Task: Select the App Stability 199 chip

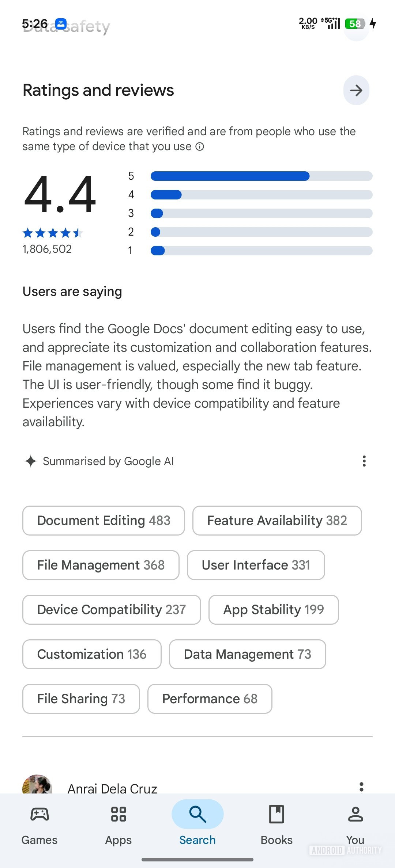Action: (273, 609)
